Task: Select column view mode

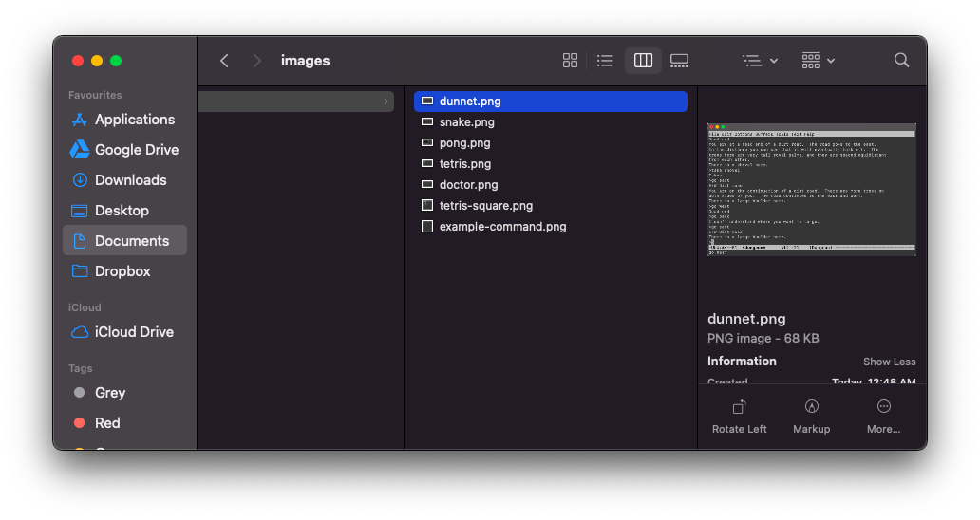Action: tap(643, 61)
